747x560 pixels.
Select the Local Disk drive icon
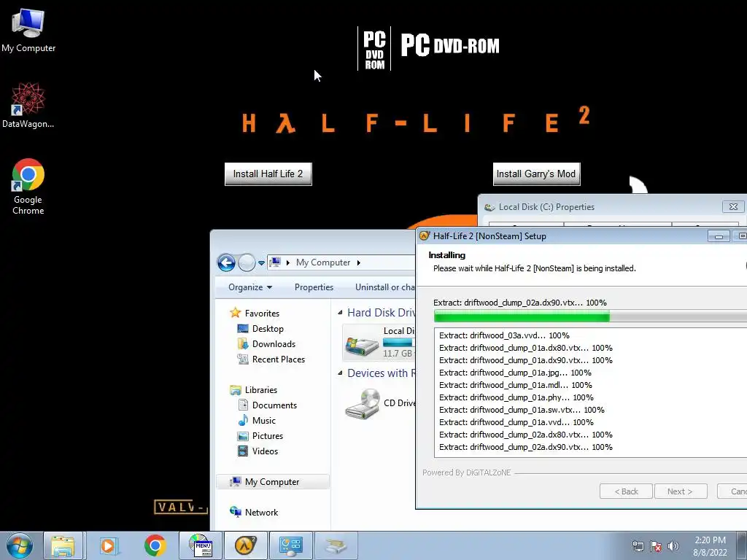click(362, 346)
